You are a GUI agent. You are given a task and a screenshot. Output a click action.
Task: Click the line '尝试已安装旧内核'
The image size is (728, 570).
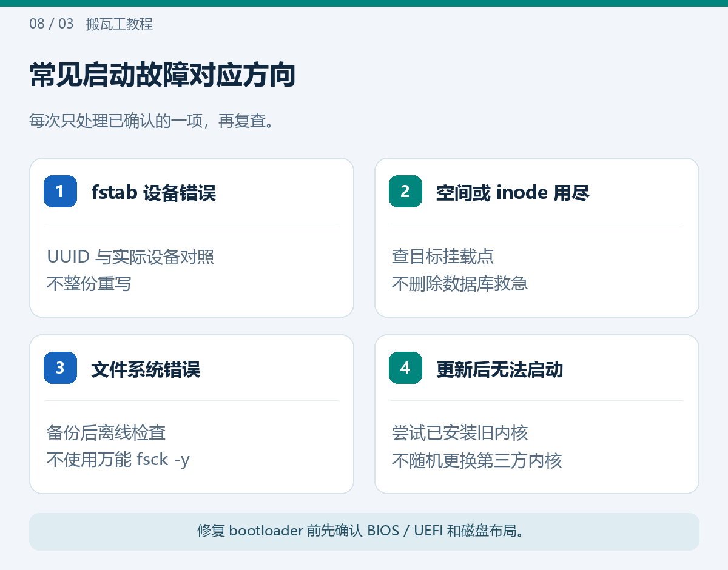click(460, 433)
